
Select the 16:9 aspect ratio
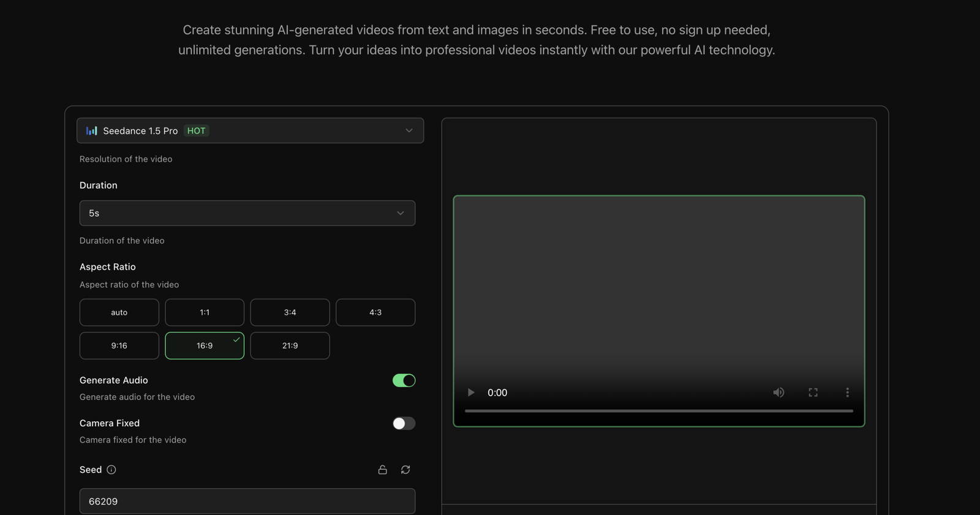pyautogui.click(x=205, y=345)
